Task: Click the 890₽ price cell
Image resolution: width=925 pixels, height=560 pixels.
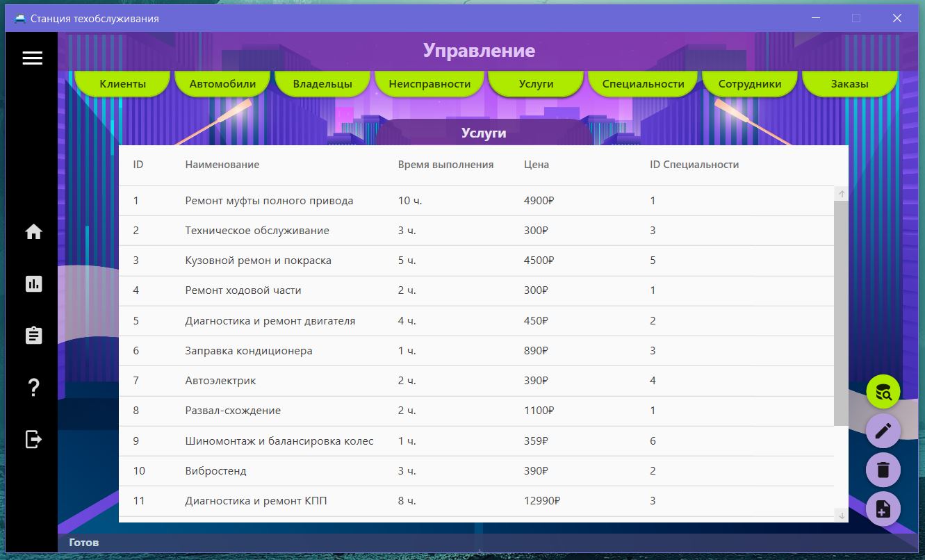Action: click(x=536, y=351)
